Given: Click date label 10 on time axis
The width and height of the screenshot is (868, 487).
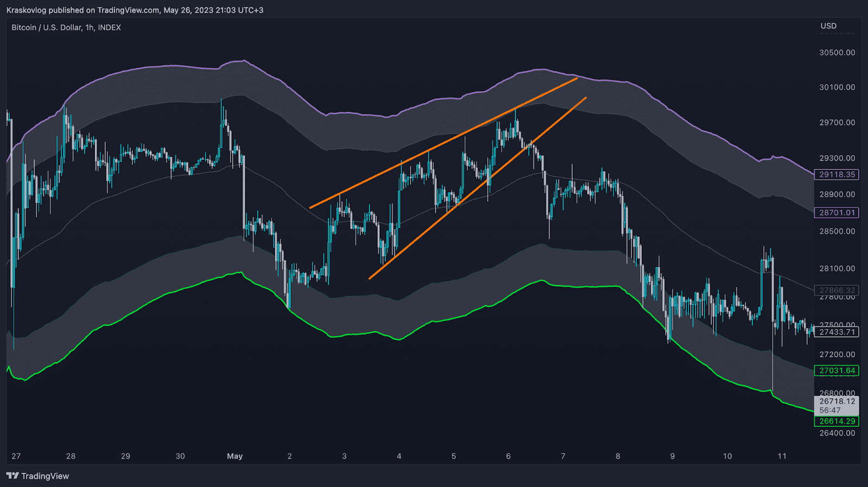Looking at the screenshot, I should click(x=727, y=456).
